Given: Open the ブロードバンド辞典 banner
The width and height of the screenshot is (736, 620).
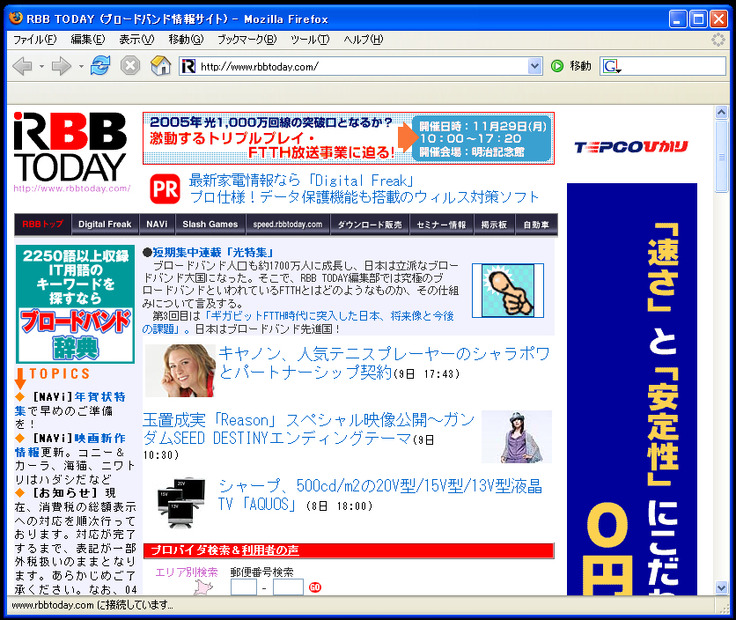Looking at the screenshot, I should pos(75,304).
